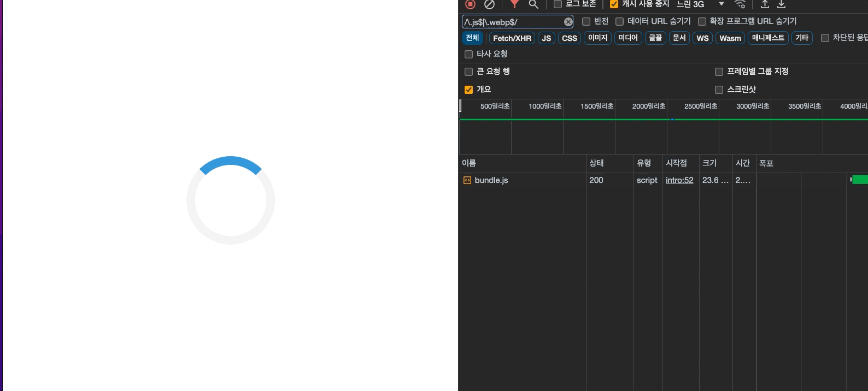Clear the filter text field
868x391 pixels.
click(568, 22)
